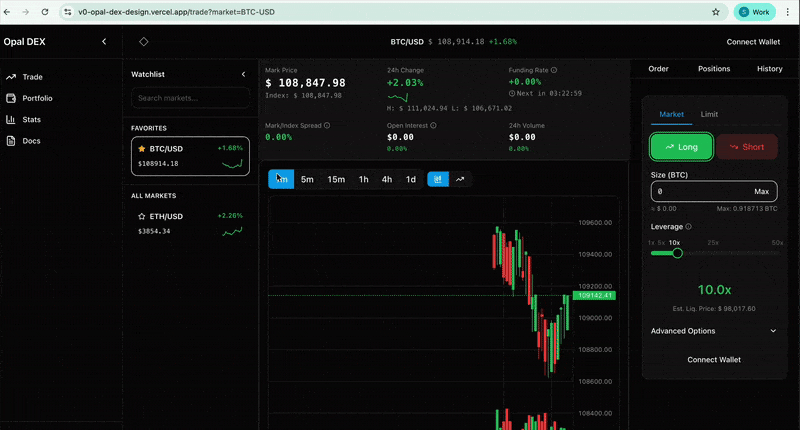This screenshot has height=430, width=800.
Task: Click site information icon in address bar
Action: [68, 12]
